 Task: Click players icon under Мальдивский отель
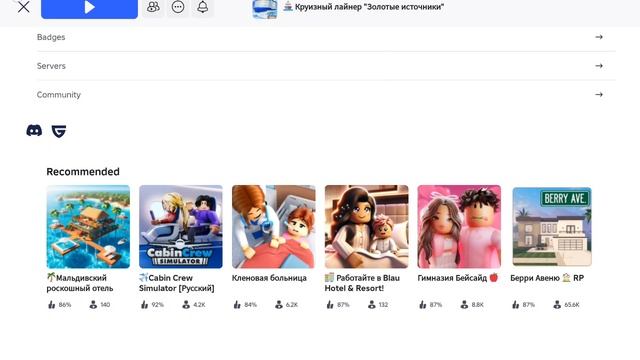pos(93,304)
